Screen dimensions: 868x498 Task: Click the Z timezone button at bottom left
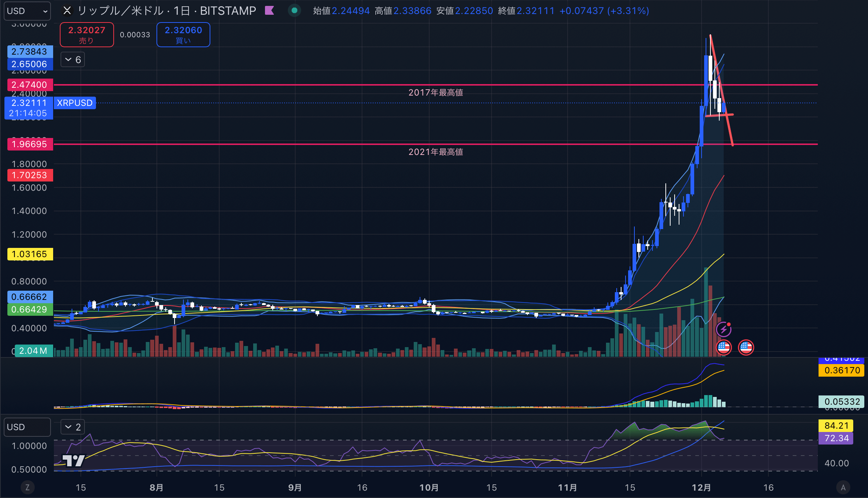27,488
